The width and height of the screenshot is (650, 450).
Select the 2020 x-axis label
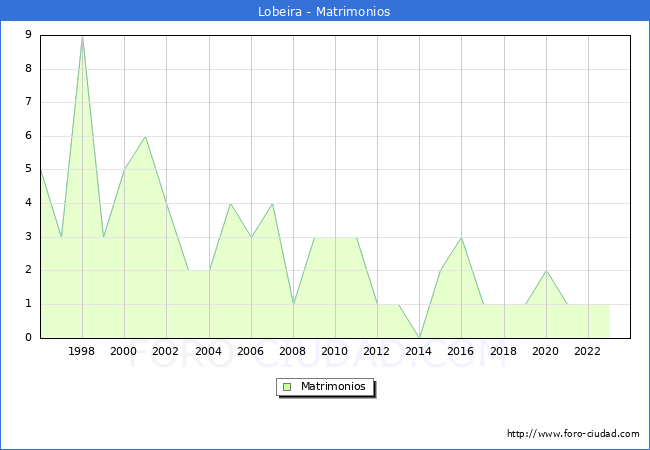tap(545, 352)
